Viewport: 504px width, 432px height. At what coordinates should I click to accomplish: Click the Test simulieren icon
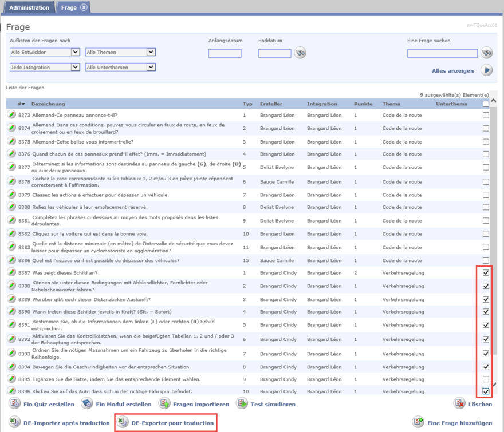point(242,404)
